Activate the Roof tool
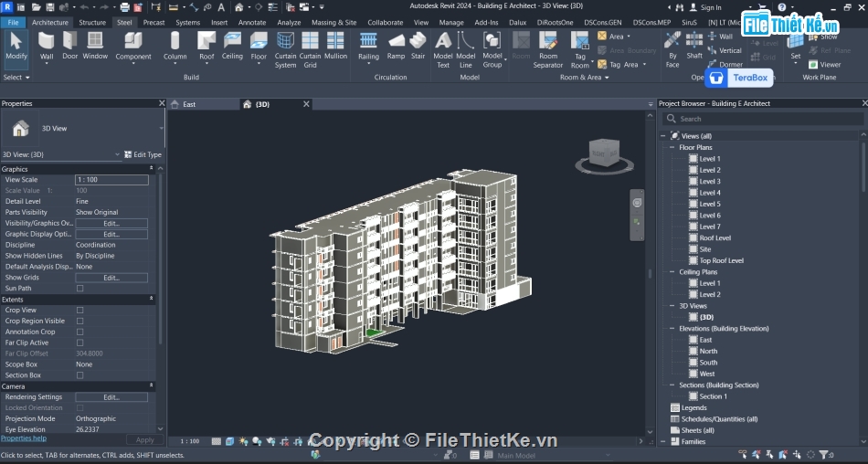The width and height of the screenshot is (868, 464). tap(206, 47)
